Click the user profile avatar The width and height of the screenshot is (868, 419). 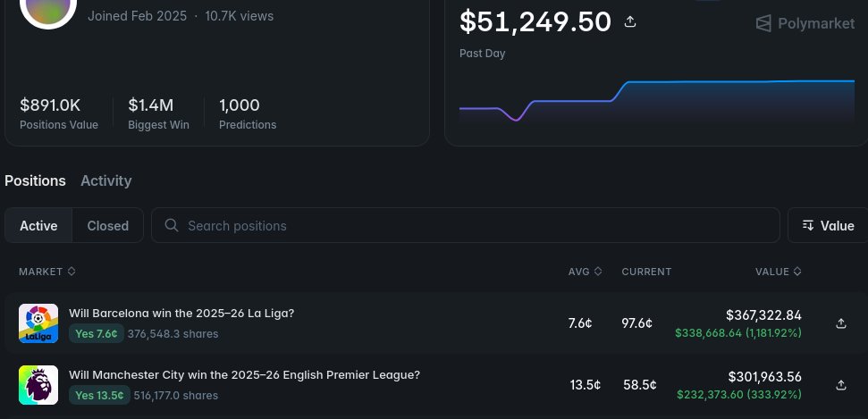coord(48,7)
